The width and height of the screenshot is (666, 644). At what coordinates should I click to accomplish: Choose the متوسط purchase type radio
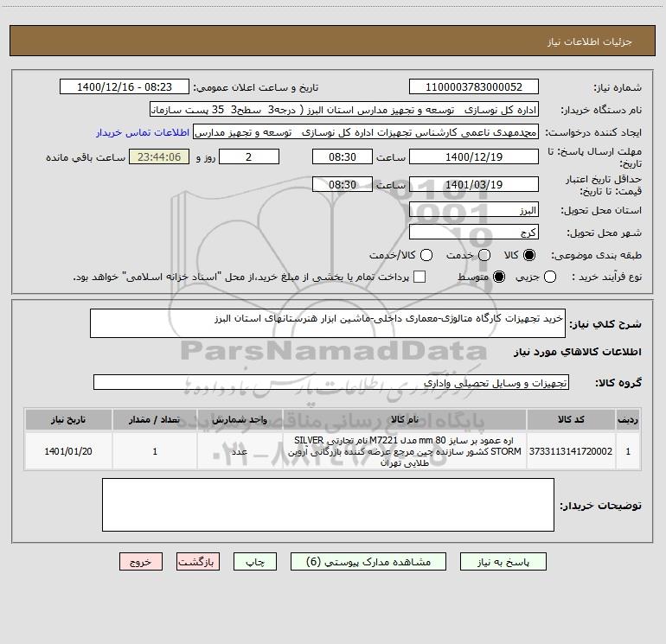[499, 277]
